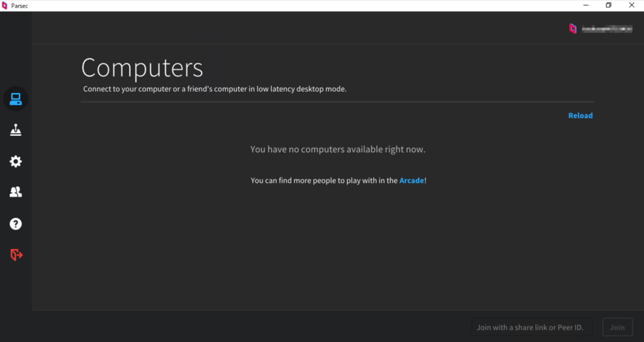Click the Join button
Viewport: 644px width, 342px height.
(618, 327)
